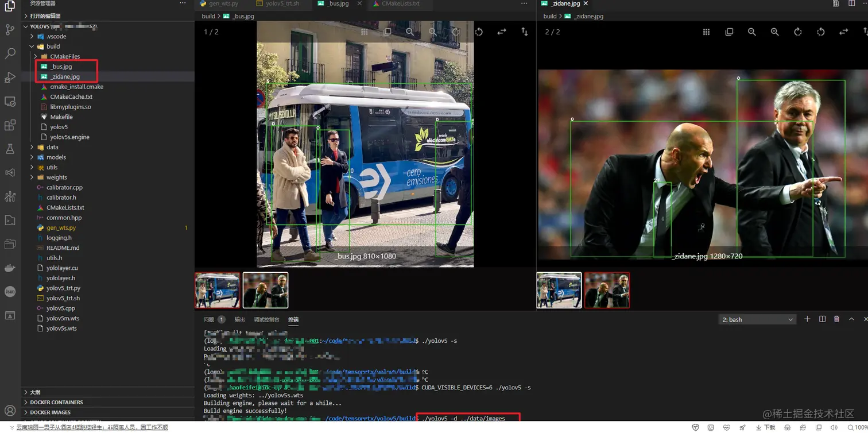Zoom in on the _zidane.jpg viewer
Screen dimensions: 868x433
tap(775, 32)
